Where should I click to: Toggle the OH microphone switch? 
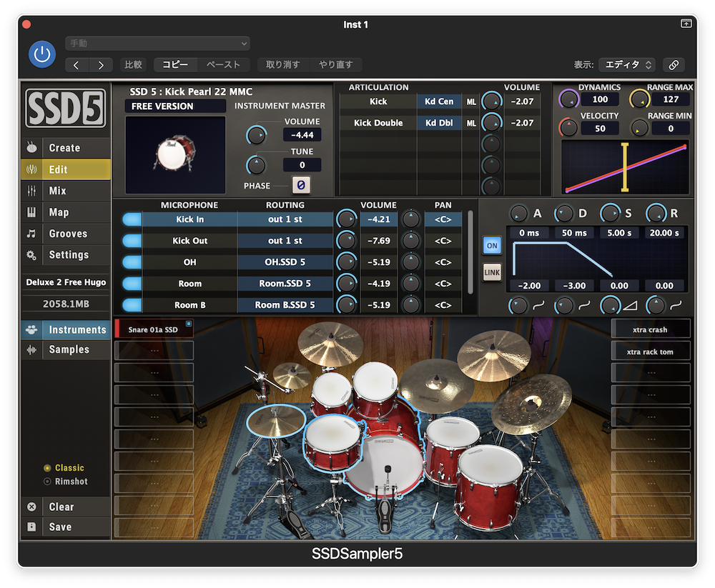[x=132, y=262]
